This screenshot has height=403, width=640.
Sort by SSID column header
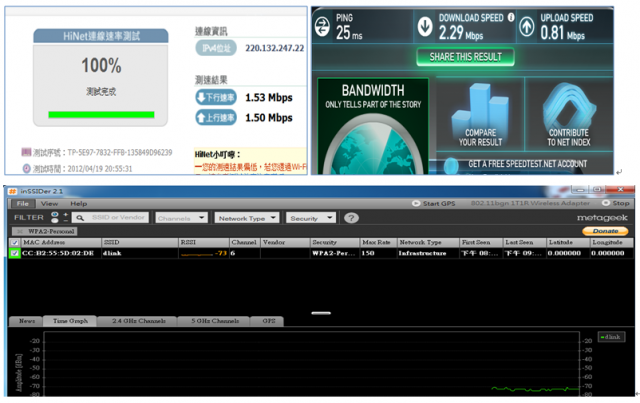tap(140, 242)
